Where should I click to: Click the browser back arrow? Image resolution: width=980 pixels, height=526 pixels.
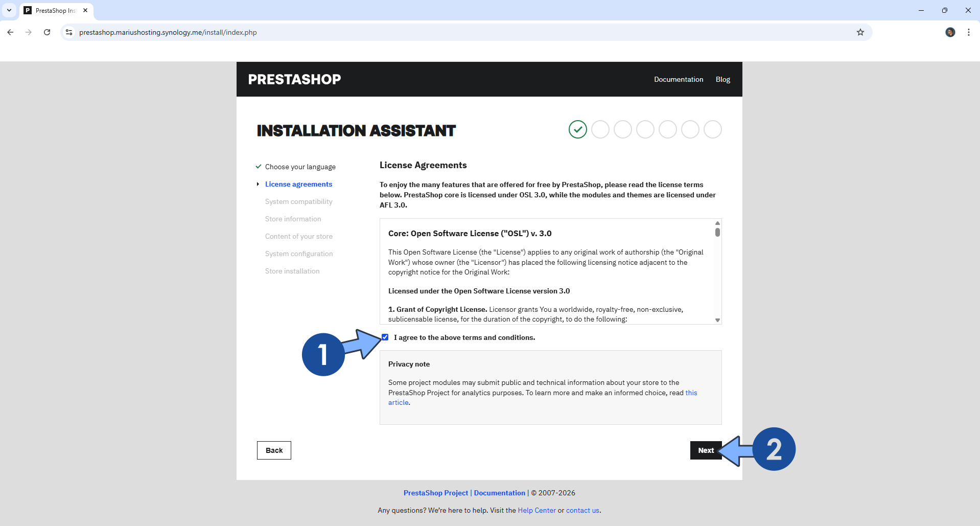tap(10, 32)
